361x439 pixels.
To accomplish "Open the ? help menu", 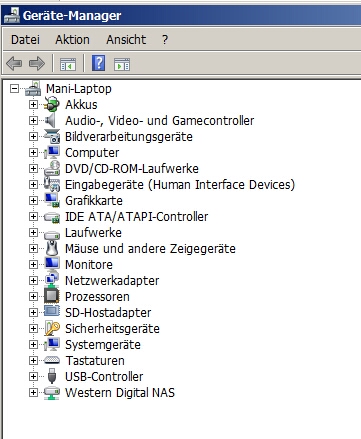I will point(165,40).
